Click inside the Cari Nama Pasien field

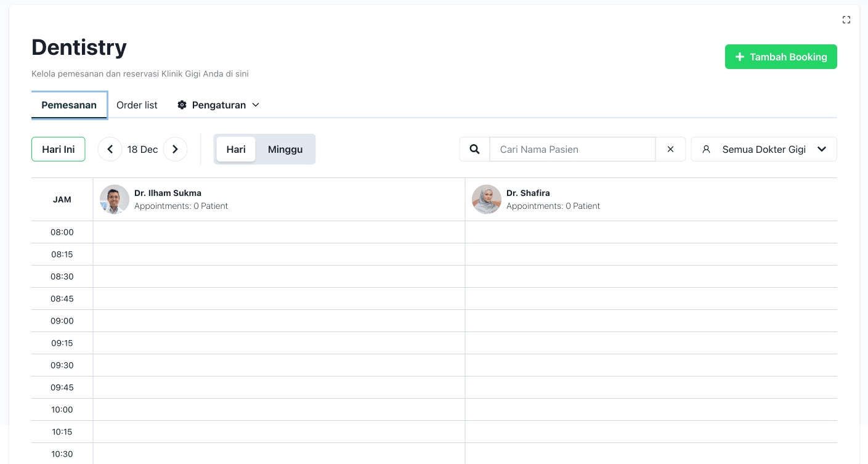coord(572,149)
